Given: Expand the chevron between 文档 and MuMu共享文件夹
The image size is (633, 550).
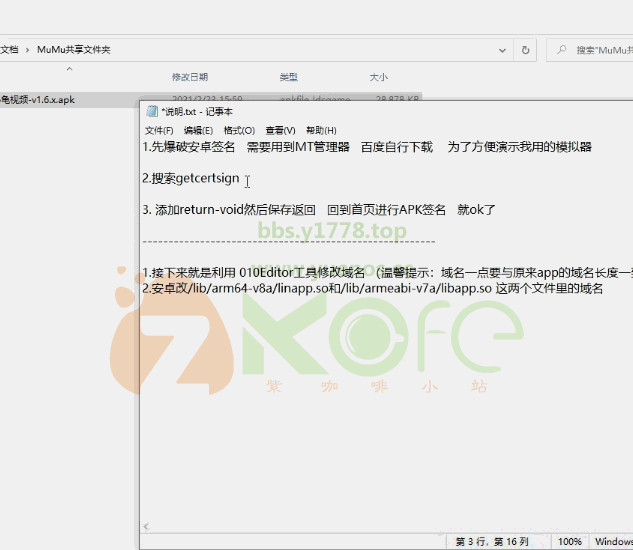Looking at the screenshot, I should (x=27, y=50).
